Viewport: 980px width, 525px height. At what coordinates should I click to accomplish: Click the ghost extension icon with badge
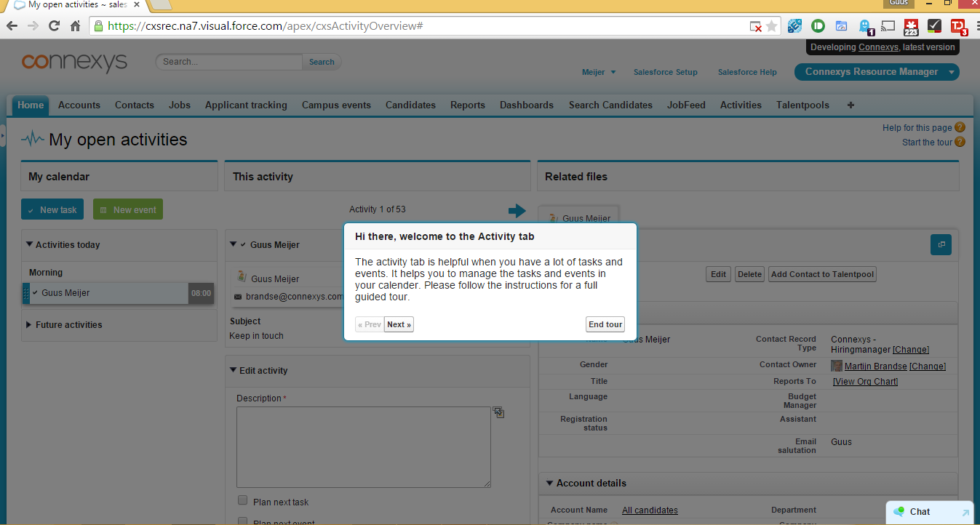point(865,27)
